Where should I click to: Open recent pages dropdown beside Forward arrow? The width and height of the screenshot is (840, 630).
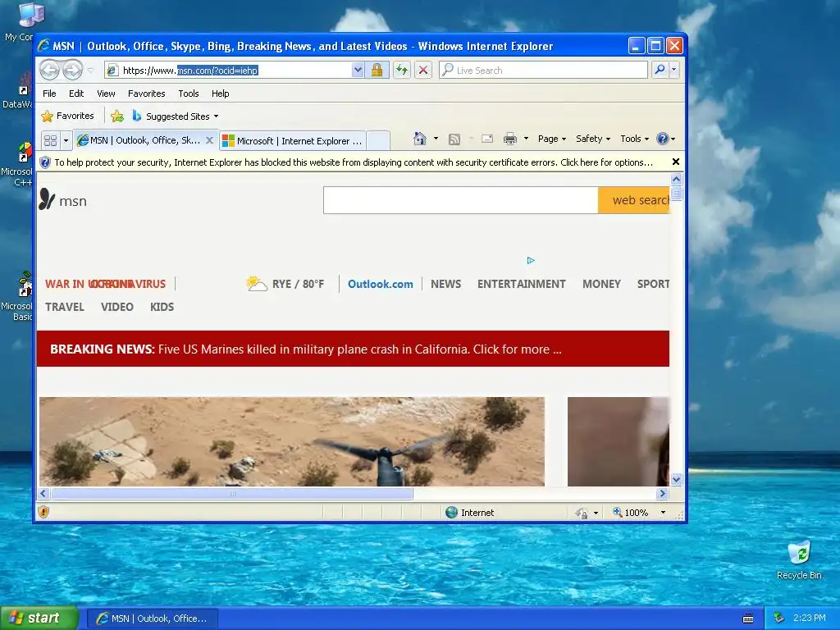pos(90,71)
